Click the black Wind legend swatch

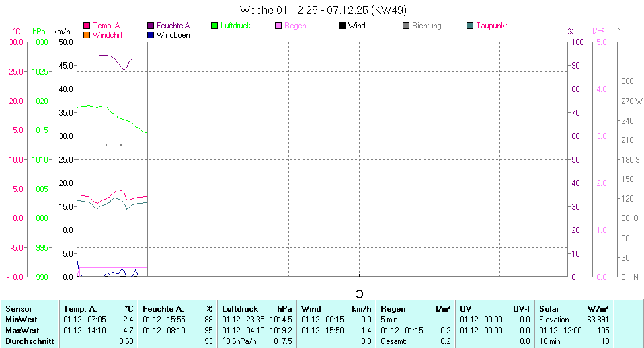[342, 26]
